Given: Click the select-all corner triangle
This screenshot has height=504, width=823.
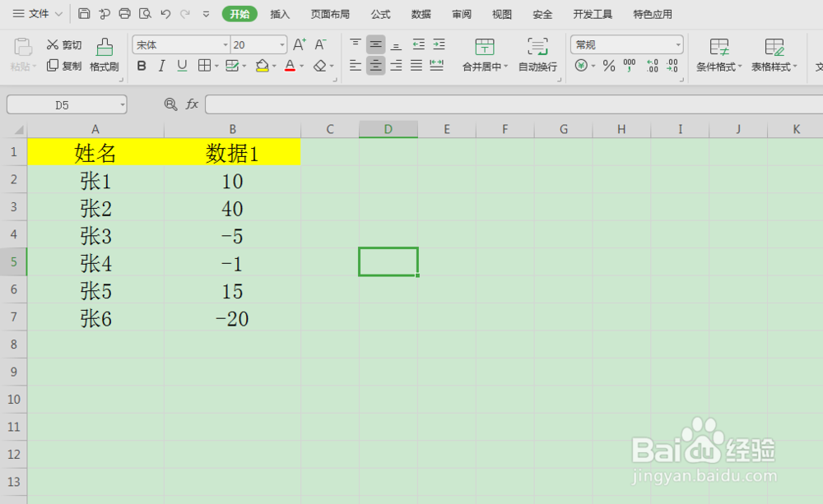Looking at the screenshot, I should point(18,130).
